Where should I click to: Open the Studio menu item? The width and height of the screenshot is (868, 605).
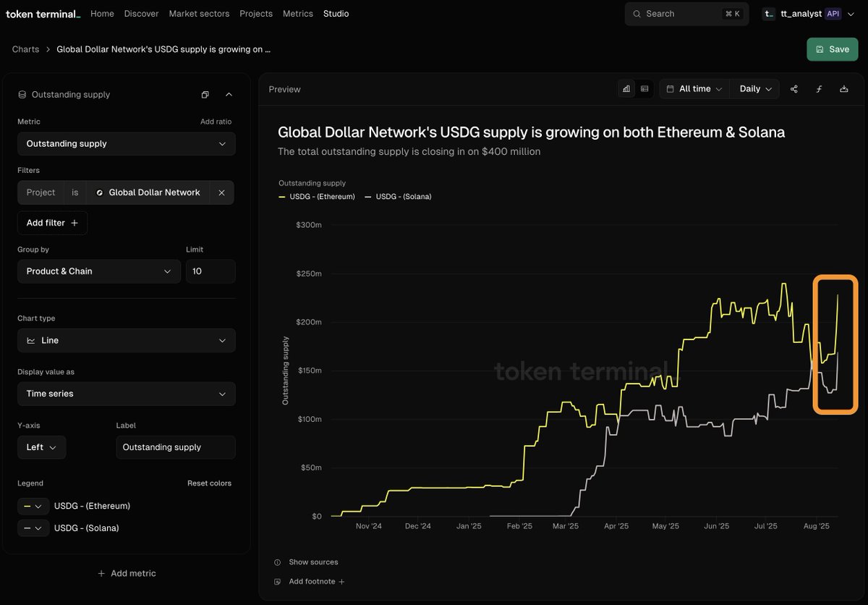[336, 14]
